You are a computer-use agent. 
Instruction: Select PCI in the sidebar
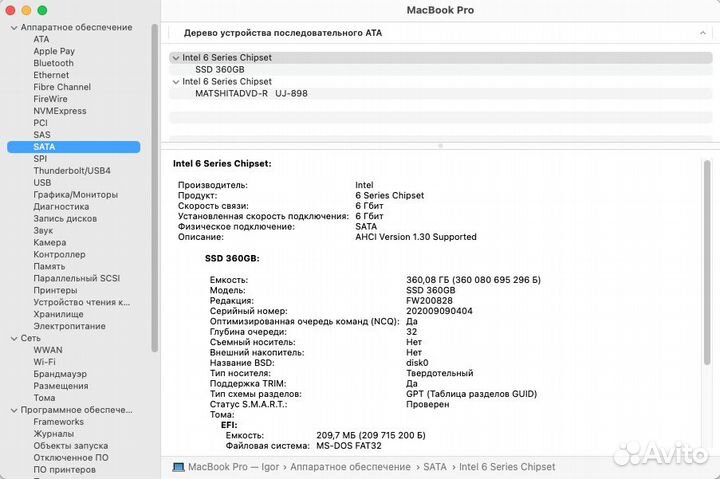(40, 123)
